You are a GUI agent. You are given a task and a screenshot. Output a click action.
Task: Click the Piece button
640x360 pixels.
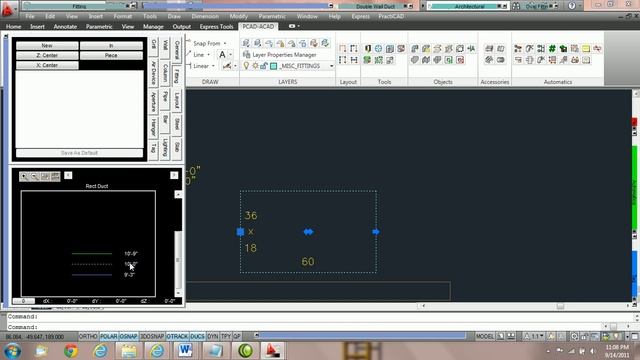coord(111,56)
